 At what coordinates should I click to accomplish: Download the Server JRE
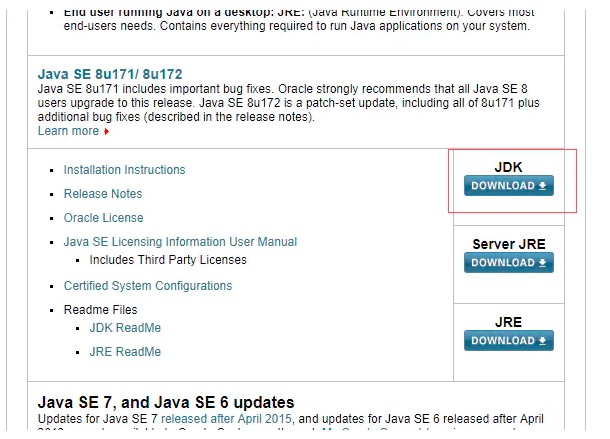(508, 263)
